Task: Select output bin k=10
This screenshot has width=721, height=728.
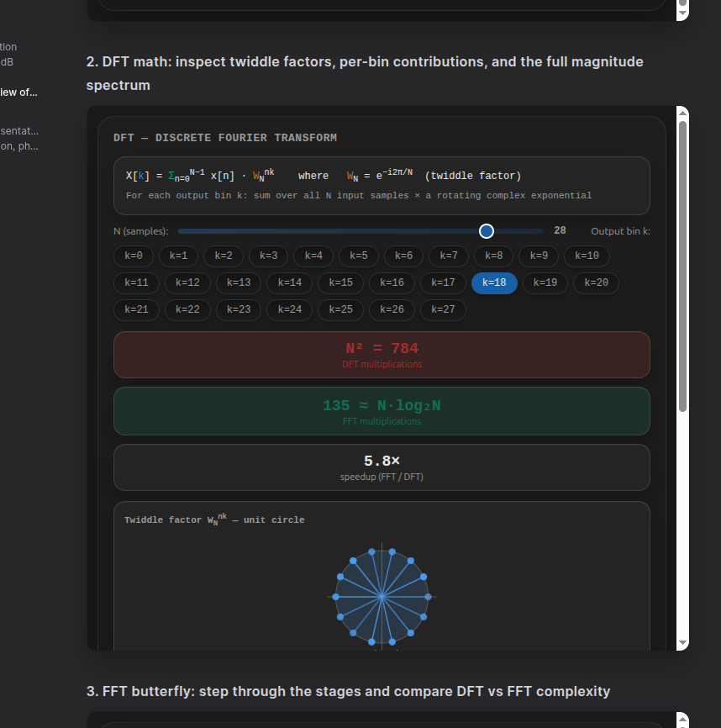Action: [587, 256]
